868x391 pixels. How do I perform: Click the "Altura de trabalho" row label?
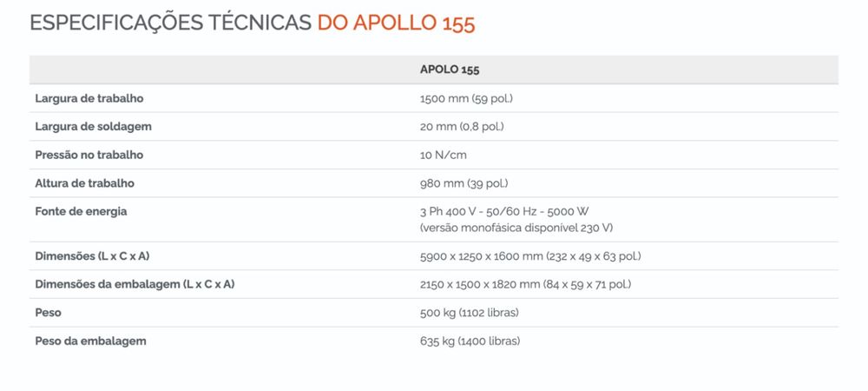click(x=85, y=183)
